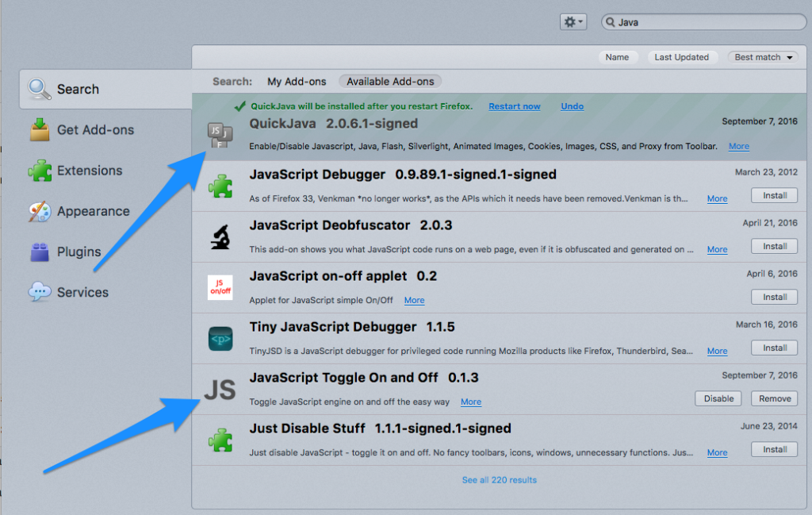Click the Get Add-ons download box icon

click(x=40, y=129)
